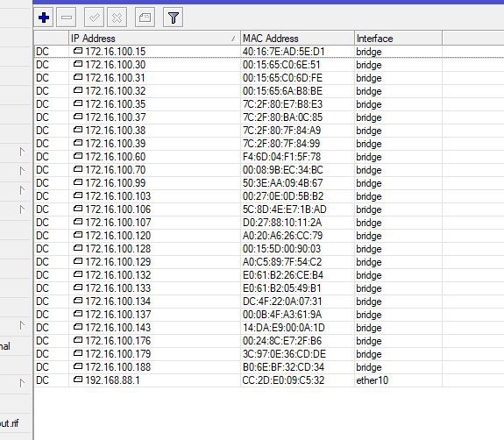Click MAC address 00:15:65:C0:6E:51
This screenshot has height=440, width=504.
(x=281, y=65)
